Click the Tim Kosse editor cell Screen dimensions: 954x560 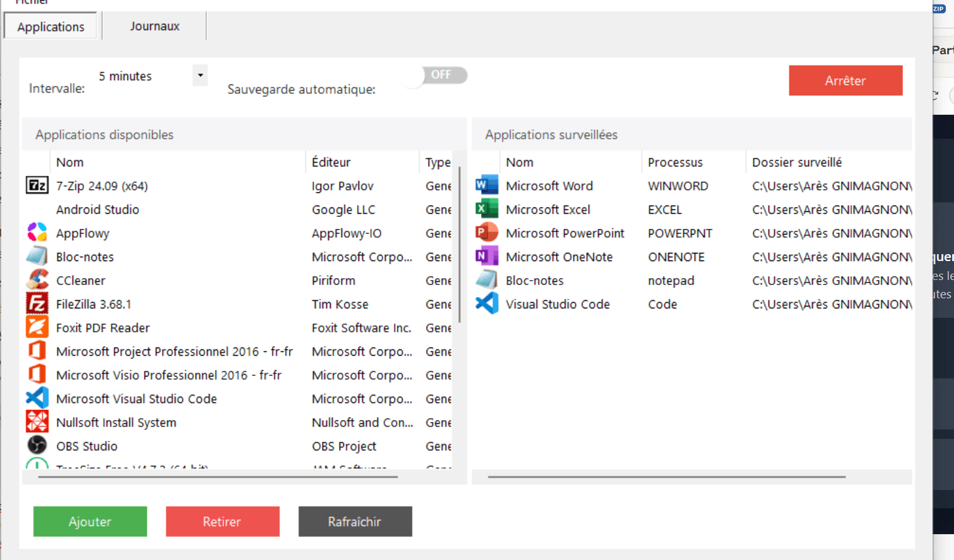pyautogui.click(x=340, y=304)
